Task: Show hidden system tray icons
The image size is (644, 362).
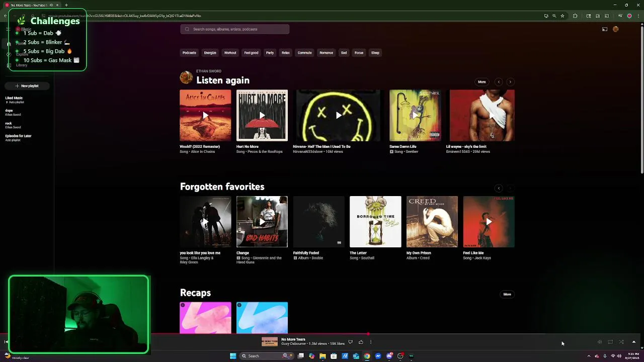Action: coord(589,356)
